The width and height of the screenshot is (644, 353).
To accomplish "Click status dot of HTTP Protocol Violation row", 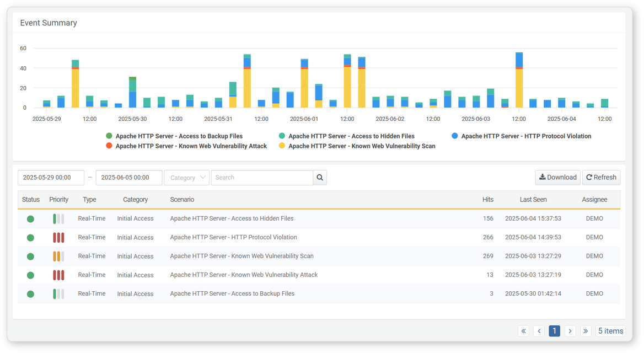I will [30, 238].
